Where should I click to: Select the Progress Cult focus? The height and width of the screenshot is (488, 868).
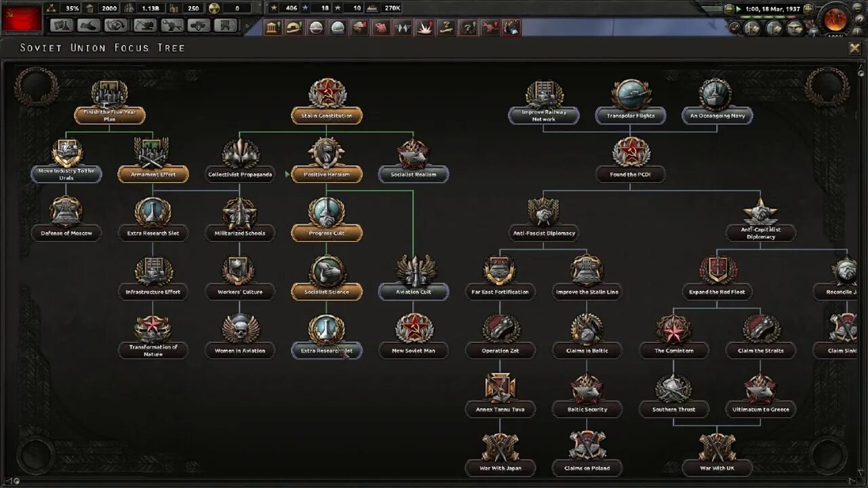click(327, 220)
